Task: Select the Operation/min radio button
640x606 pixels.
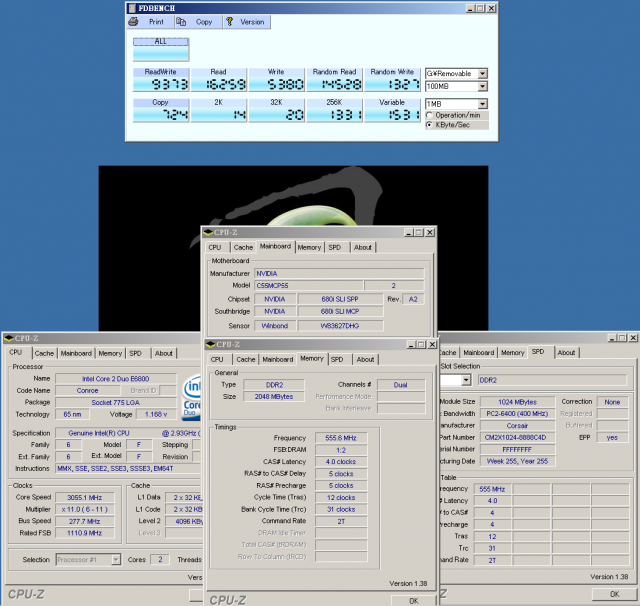Action: [429, 115]
